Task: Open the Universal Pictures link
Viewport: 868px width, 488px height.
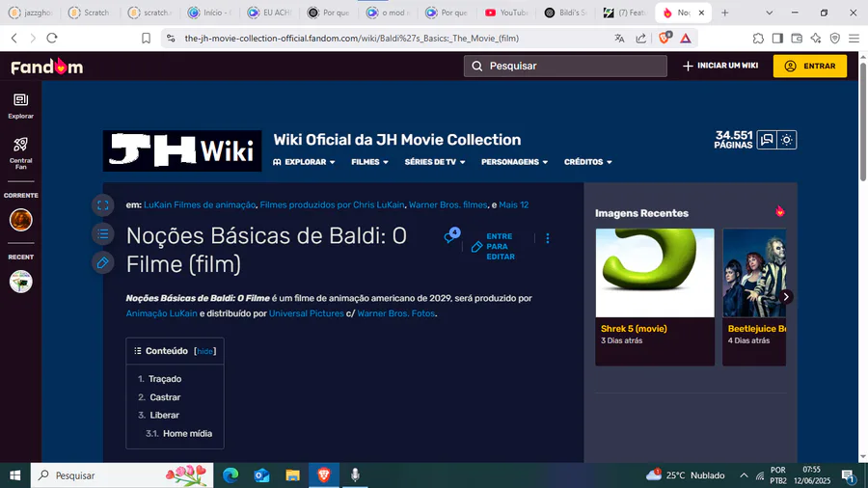Action: click(x=306, y=313)
